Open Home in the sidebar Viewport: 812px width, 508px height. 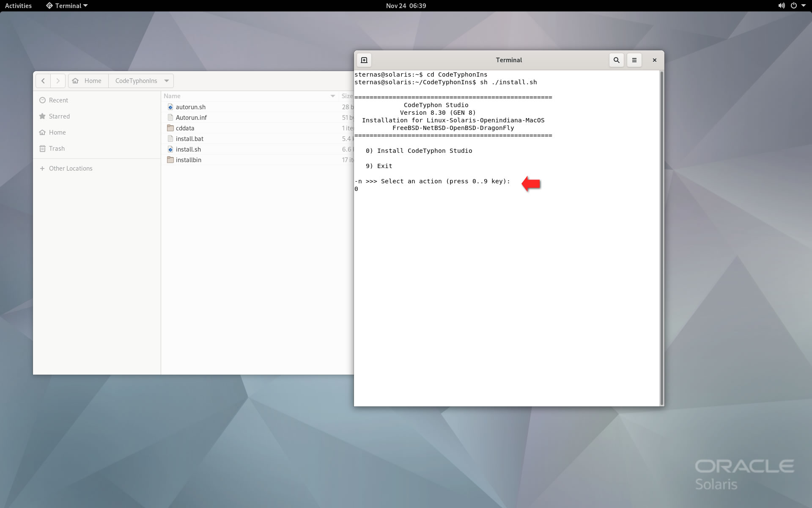[x=97, y=133]
